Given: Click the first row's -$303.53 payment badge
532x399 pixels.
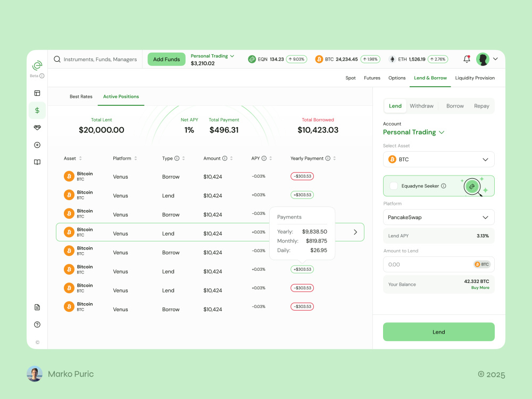Looking at the screenshot, I should 302,176.
